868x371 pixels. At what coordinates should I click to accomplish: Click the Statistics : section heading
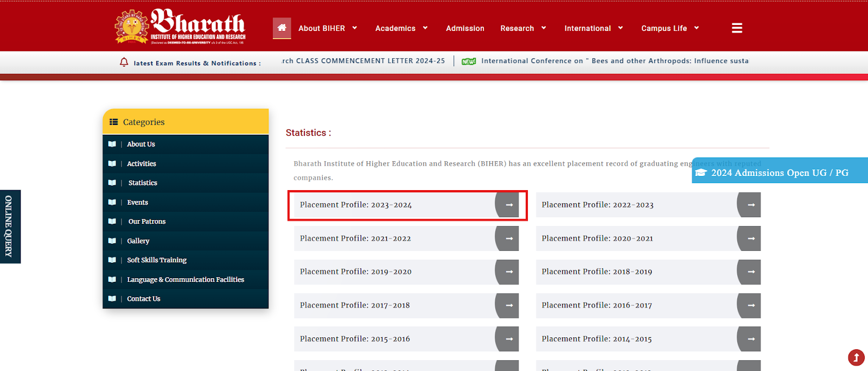click(308, 133)
